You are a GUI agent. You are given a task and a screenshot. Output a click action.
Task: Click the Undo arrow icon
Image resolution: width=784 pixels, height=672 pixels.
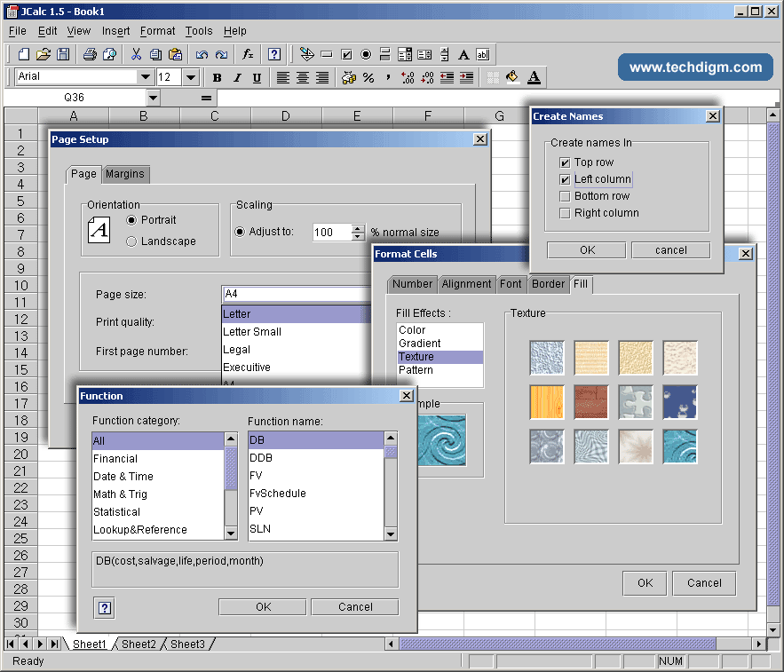point(202,54)
